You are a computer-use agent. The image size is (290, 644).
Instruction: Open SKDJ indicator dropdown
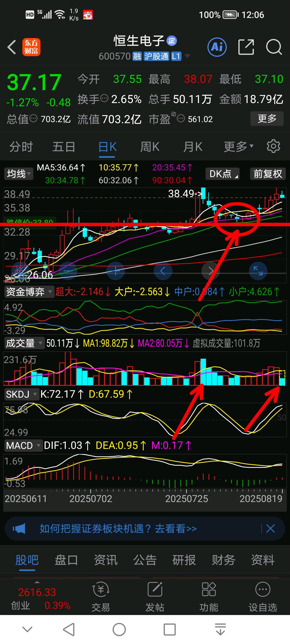click(x=21, y=394)
